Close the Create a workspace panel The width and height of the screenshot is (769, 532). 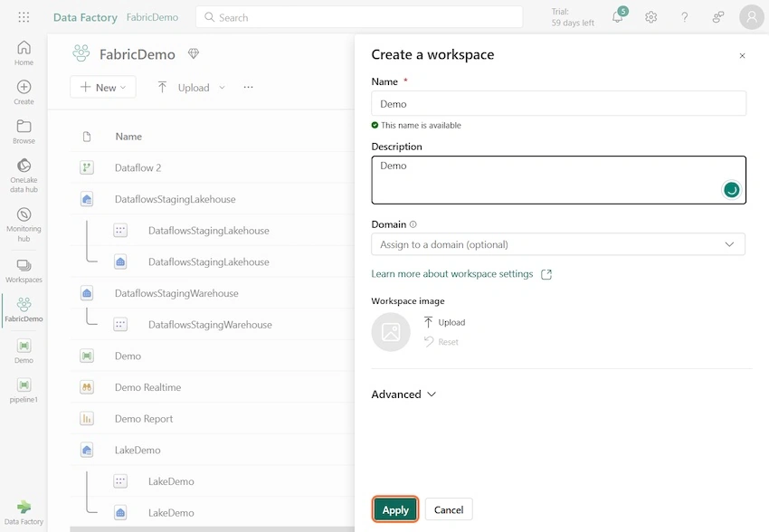742,55
